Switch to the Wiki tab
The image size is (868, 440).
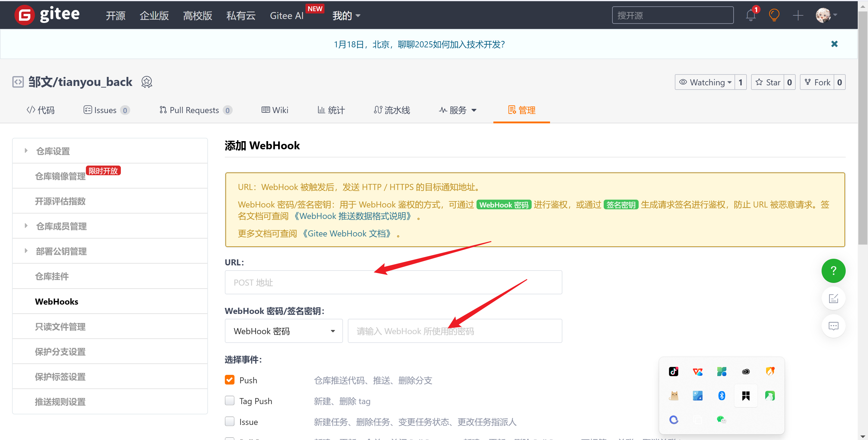click(275, 110)
